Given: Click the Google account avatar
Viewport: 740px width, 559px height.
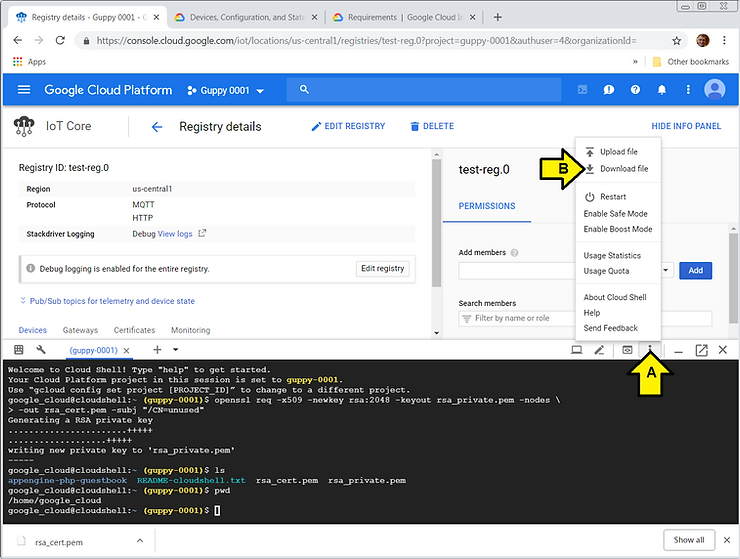Looking at the screenshot, I should click(714, 90).
